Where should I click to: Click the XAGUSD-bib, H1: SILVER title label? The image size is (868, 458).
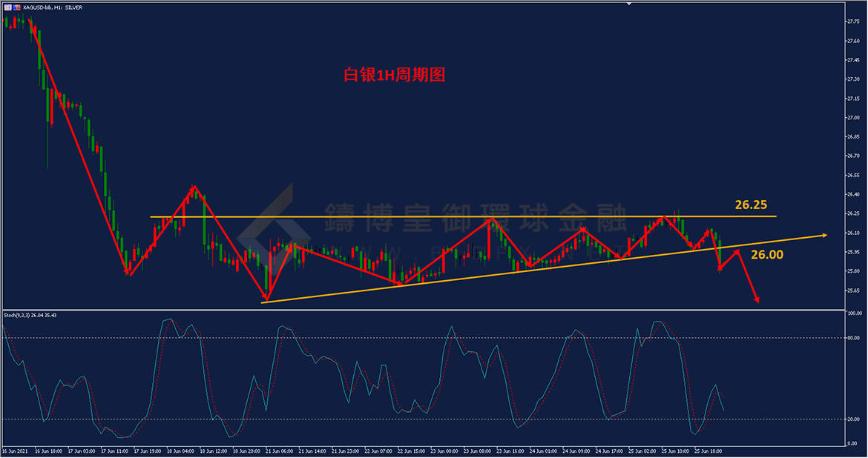coord(53,7)
